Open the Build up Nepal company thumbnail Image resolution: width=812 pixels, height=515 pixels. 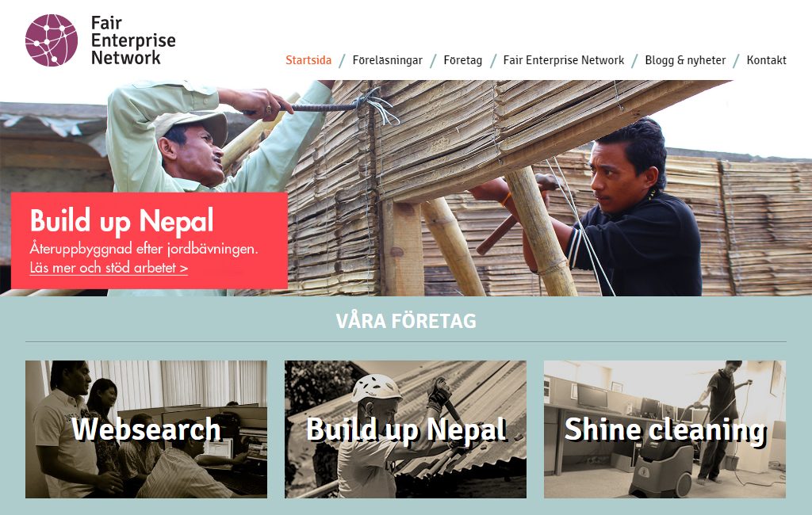(x=405, y=429)
